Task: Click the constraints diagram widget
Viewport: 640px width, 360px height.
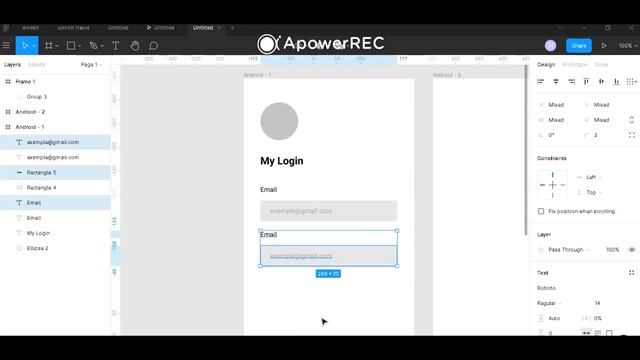Action: tap(552, 184)
